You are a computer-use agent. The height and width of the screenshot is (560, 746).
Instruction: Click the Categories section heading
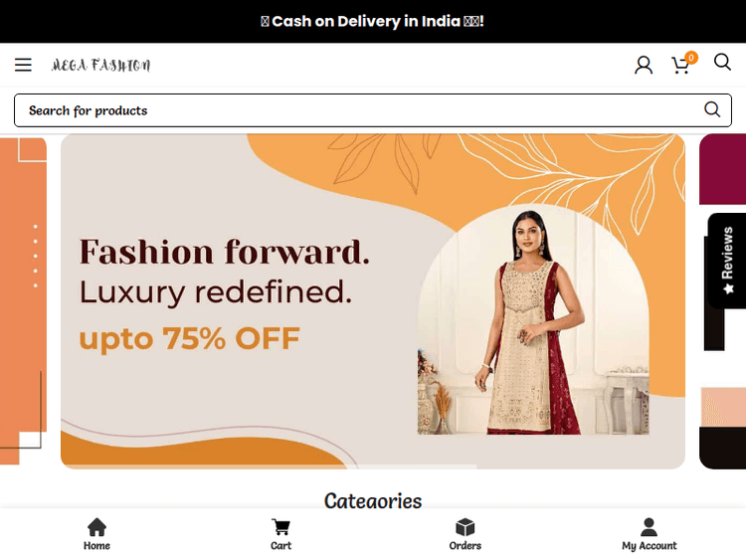click(x=373, y=501)
